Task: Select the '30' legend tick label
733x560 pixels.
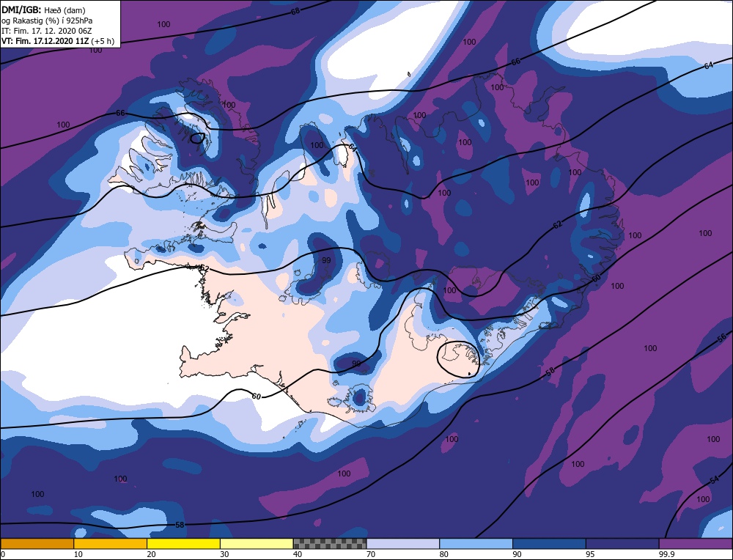Action: tap(224, 554)
